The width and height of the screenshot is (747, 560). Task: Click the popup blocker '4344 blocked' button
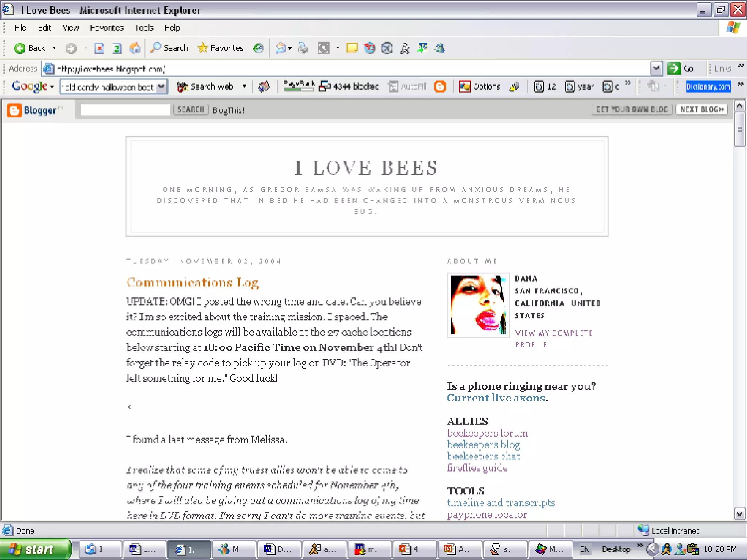coord(349,86)
